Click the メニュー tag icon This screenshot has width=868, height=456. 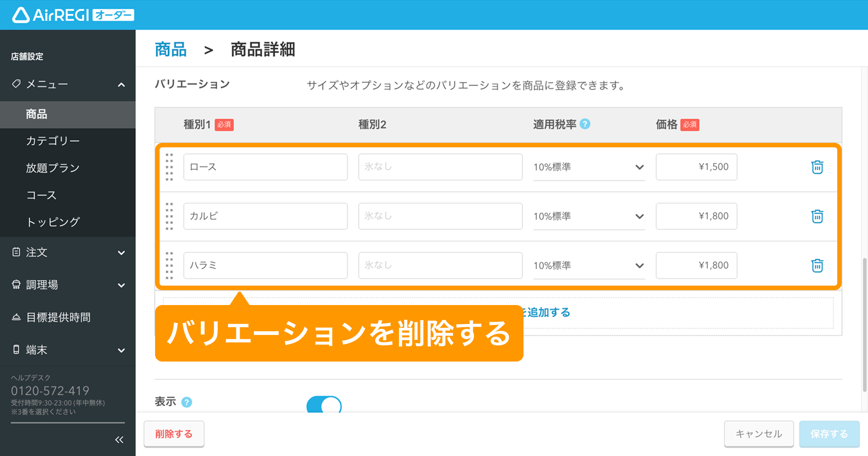(16, 84)
